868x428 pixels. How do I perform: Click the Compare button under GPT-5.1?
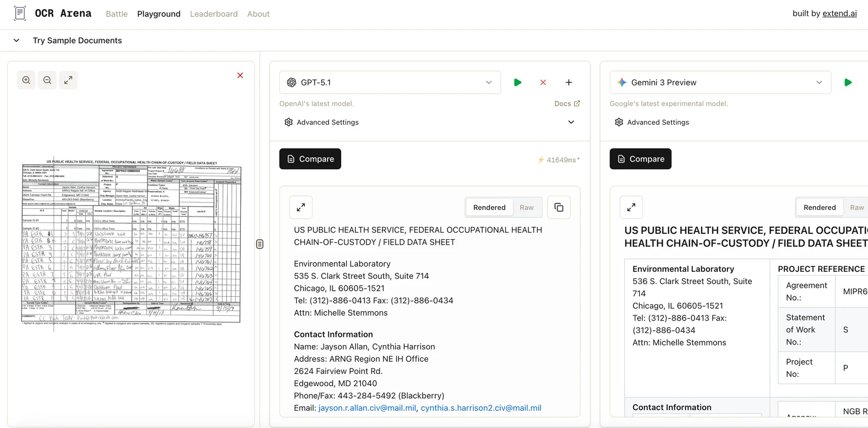click(310, 159)
